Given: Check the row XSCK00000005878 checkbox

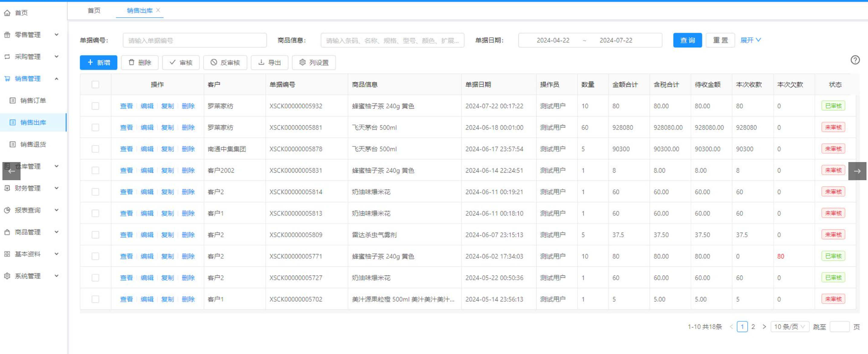Looking at the screenshot, I should 95,149.
